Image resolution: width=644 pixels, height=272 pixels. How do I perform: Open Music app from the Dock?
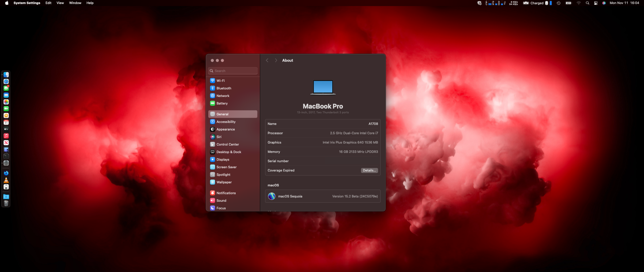(x=6, y=136)
